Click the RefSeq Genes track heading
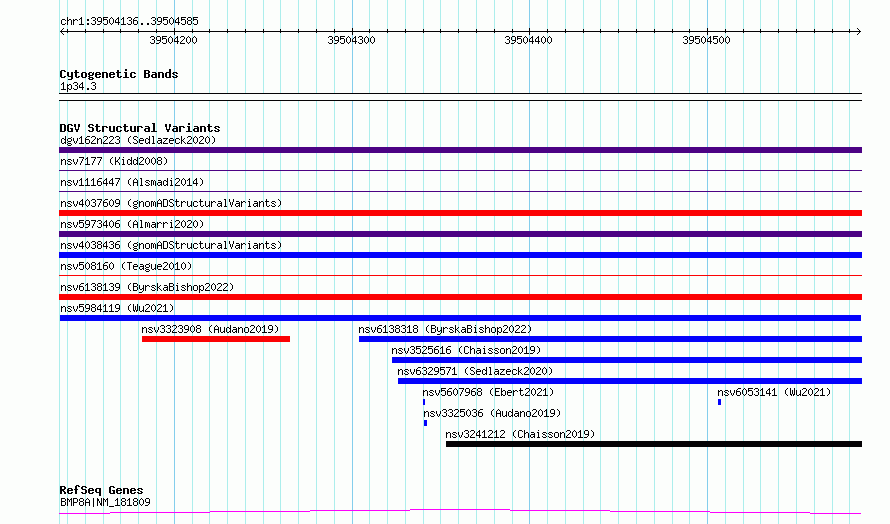890x524 pixels. point(101,490)
